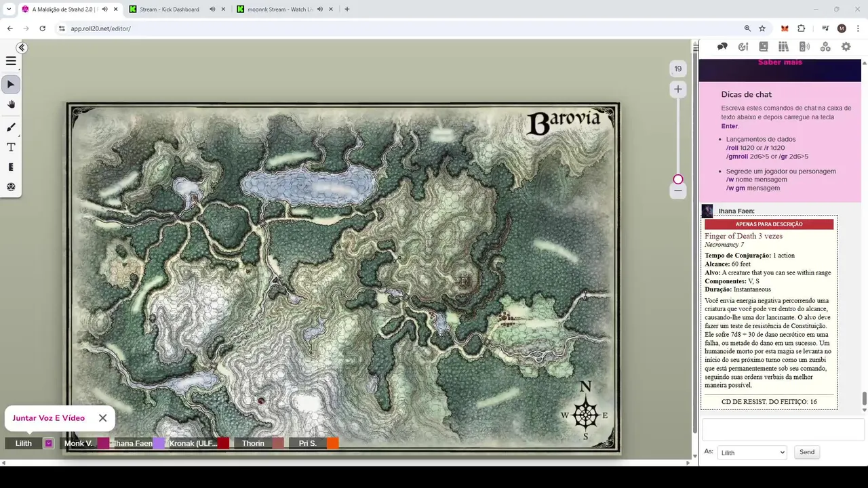Click Juntar Voz E Vídeo link
The height and width of the screenshot is (488, 868).
(x=49, y=418)
